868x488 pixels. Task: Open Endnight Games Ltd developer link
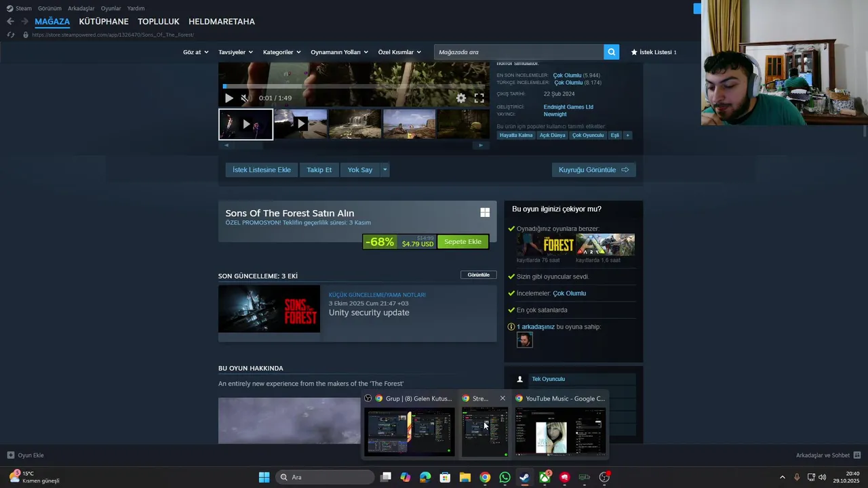[568, 107]
